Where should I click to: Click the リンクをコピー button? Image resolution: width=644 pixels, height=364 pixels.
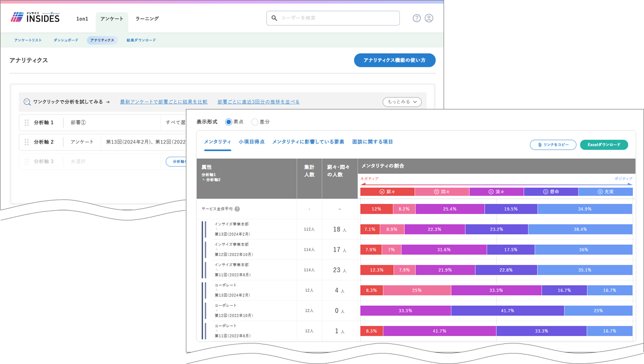[x=553, y=145]
